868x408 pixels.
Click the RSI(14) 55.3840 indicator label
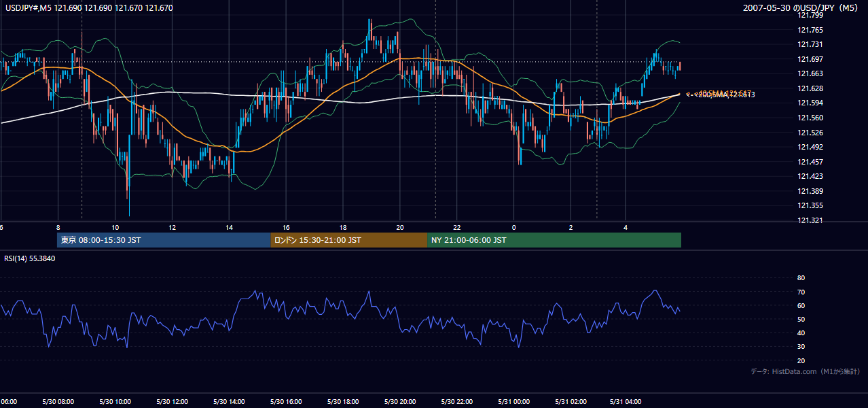pyautogui.click(x=29, y=259)
